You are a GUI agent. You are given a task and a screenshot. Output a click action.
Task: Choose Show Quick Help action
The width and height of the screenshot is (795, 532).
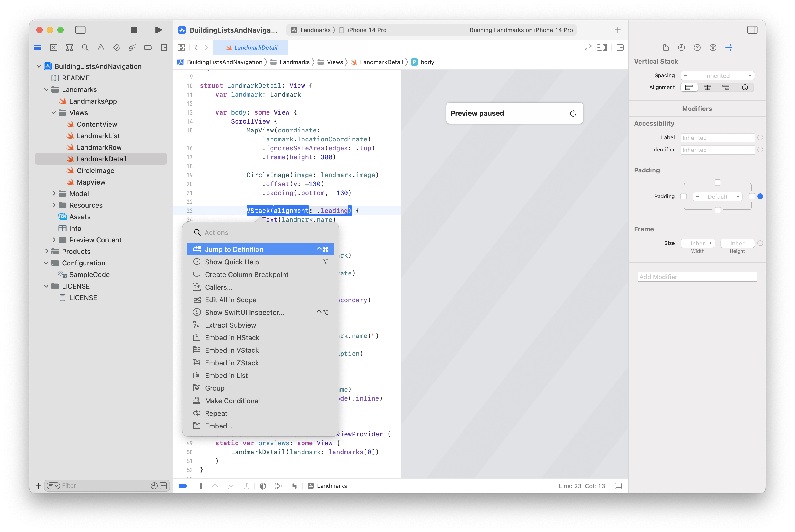pos(260,262)
